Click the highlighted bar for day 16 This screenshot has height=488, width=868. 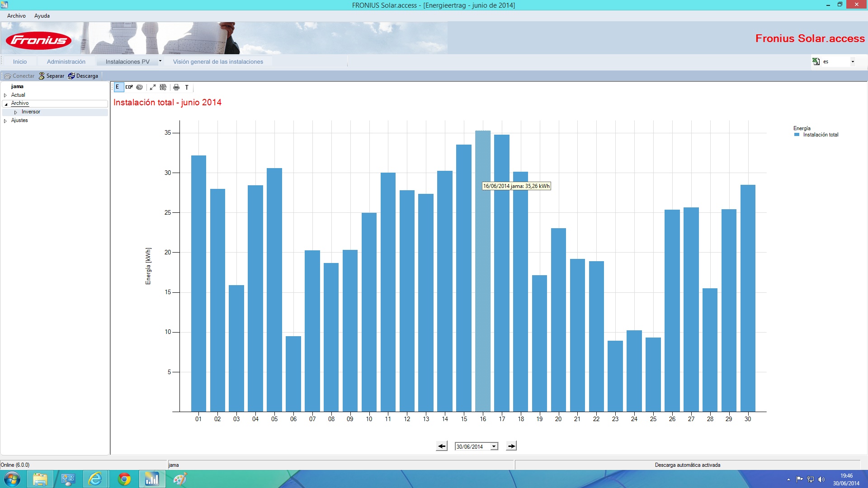483,271
